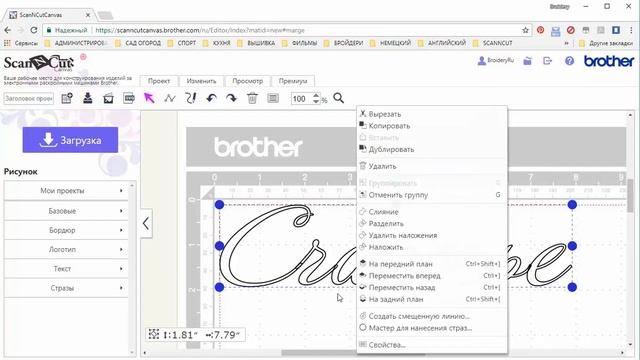
Task: Click the redo arrow icon
Action: point(231,98)
